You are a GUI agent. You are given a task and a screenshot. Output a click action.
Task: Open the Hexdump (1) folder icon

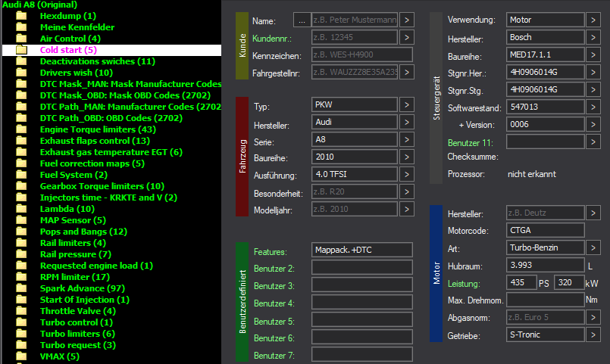(x=21, y=16)
